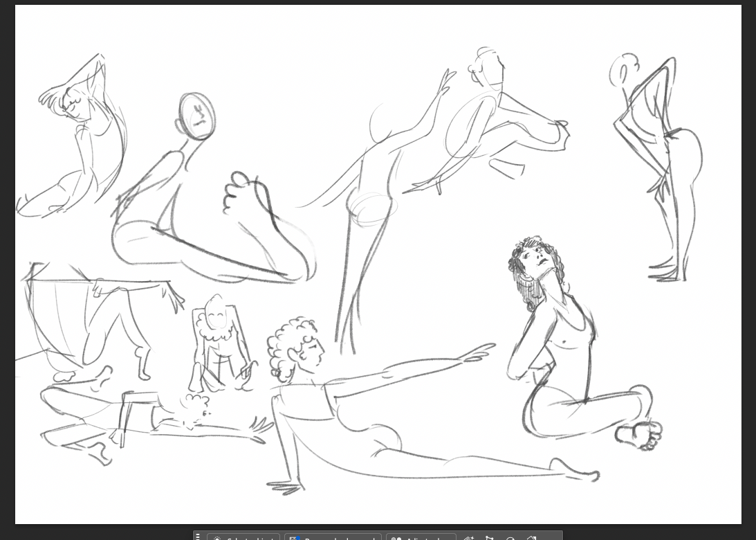
Task: Click the transform icon in contextual taskbar
Action: pyautogui.click(x=489, y=538)
